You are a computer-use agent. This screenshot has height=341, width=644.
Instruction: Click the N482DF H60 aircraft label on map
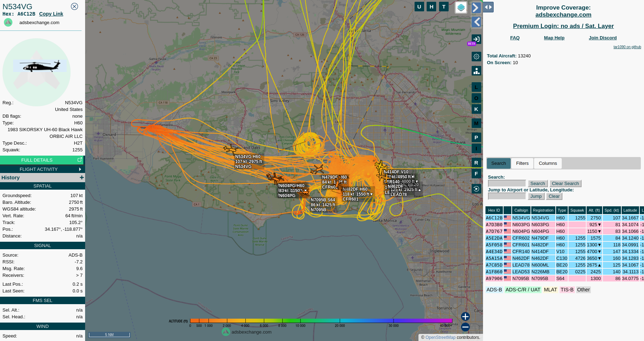357,194
